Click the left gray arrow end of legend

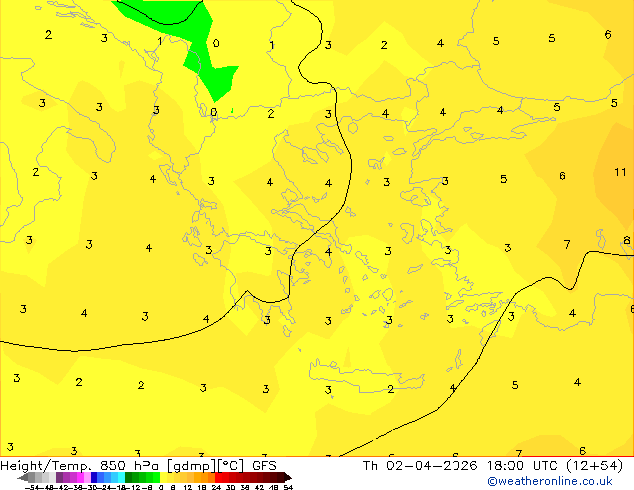[23, 477]
